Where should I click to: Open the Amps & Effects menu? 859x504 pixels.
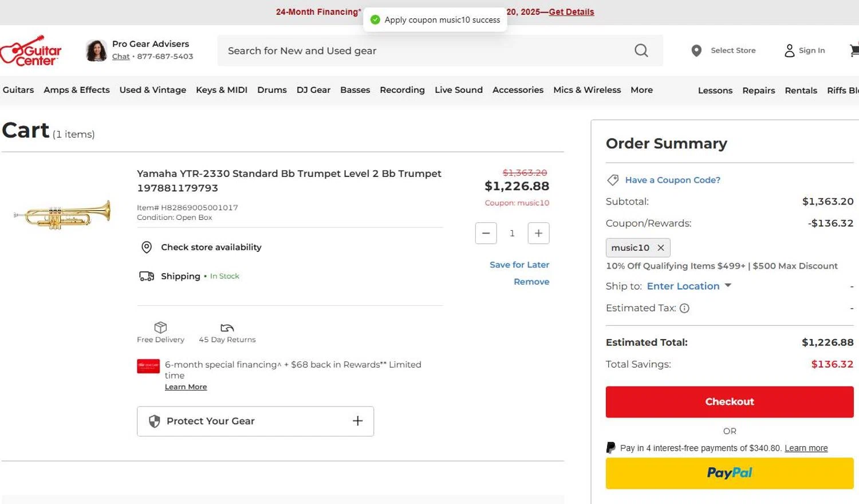pyautogui.click(x=77, y=90)
